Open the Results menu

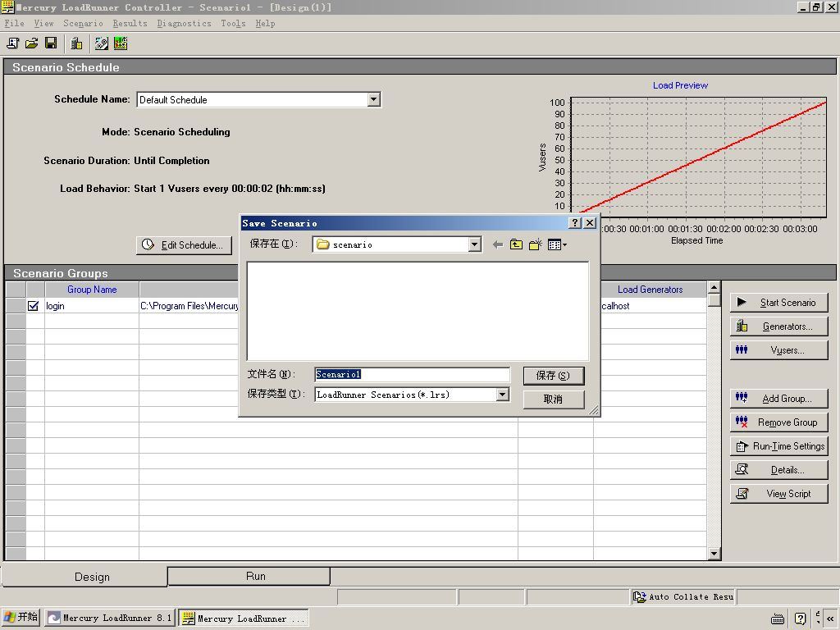[130, 23]
